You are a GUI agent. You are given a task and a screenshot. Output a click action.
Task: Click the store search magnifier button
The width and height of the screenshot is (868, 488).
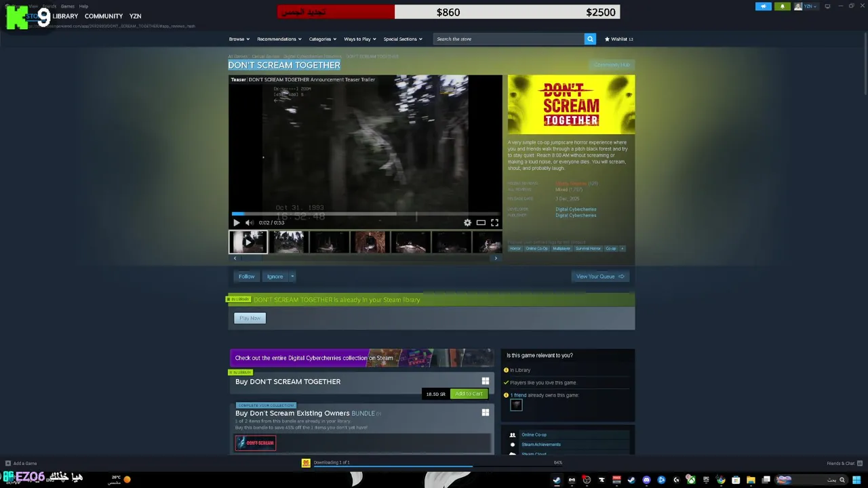[590, 39]
